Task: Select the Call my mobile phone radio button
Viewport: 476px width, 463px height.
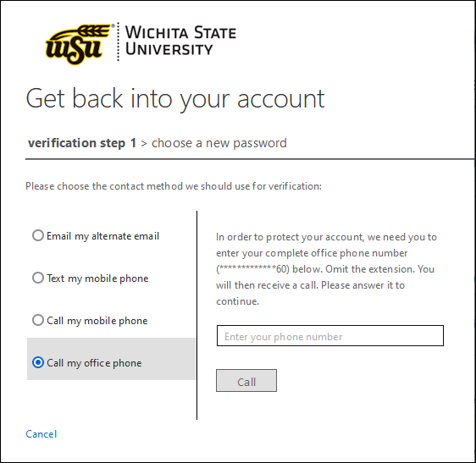Action: [x=38, y=320]
